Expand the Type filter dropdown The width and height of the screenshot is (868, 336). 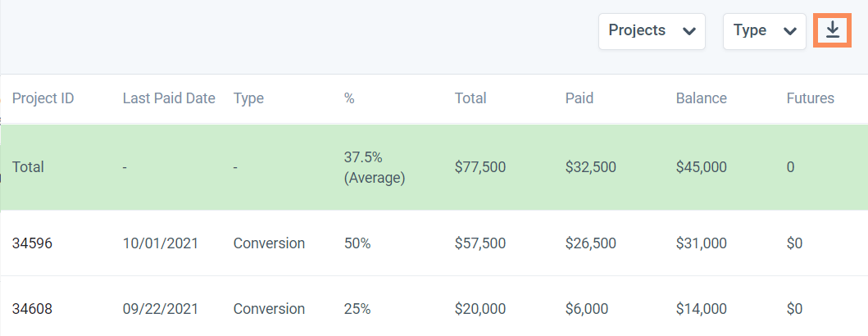point(764,31)
